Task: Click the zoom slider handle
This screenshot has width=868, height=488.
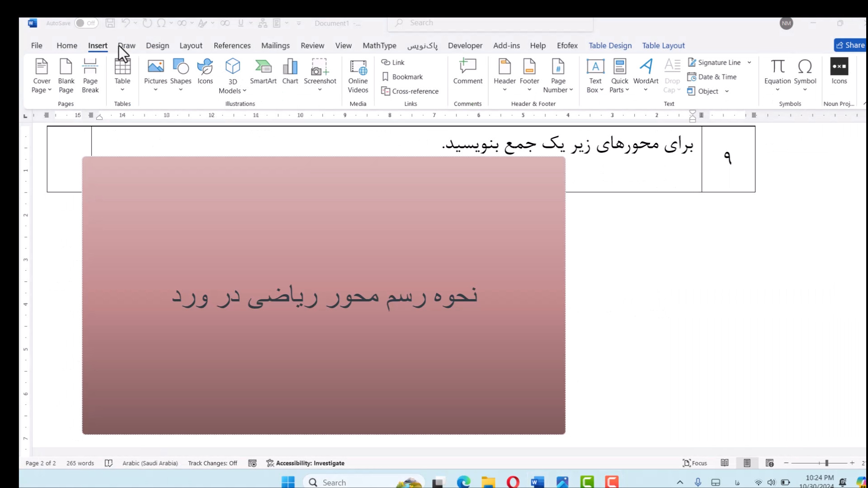Action: 826,463
